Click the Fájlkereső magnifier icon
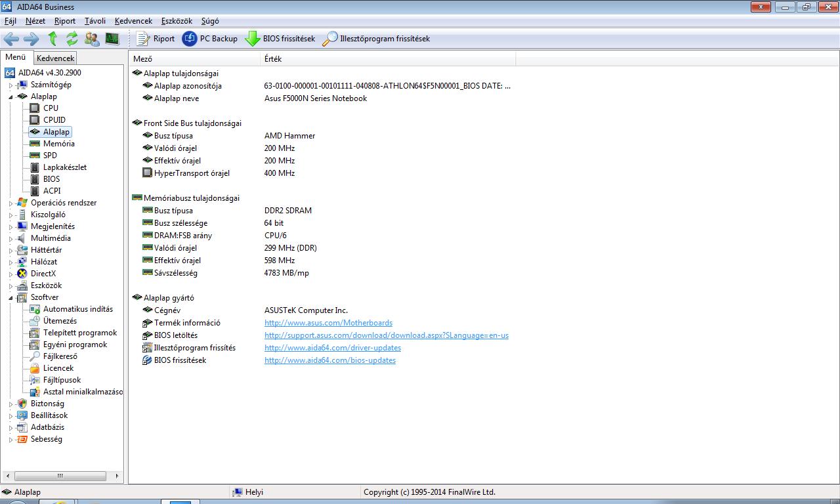Screen dimensions: 840x504 pyautogui.click(x=35, y=356)
